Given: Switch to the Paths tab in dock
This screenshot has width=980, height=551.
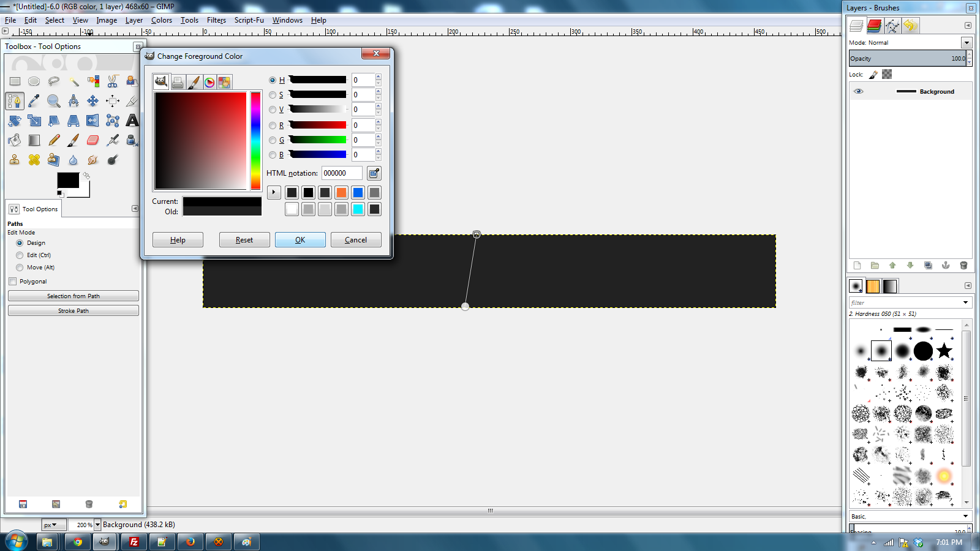Looking at the screenshot, I should 892,26.
